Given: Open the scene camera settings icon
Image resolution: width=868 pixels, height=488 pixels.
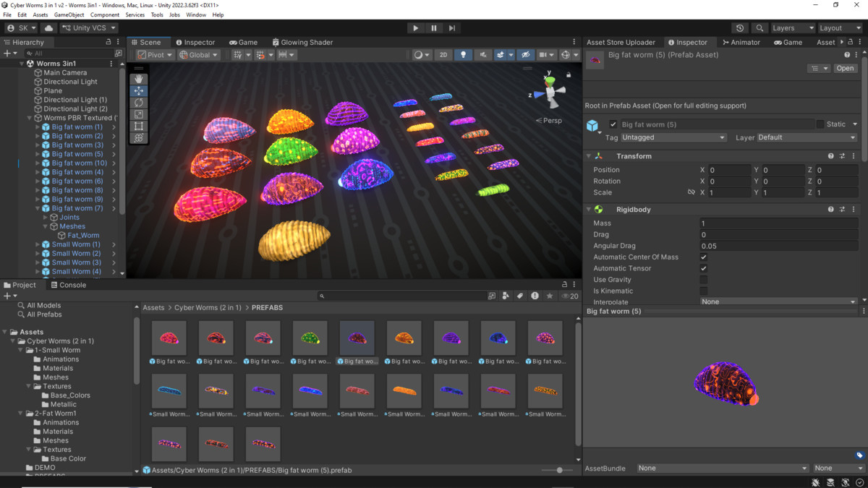Looking at the screenshot, I should point(546,55).
